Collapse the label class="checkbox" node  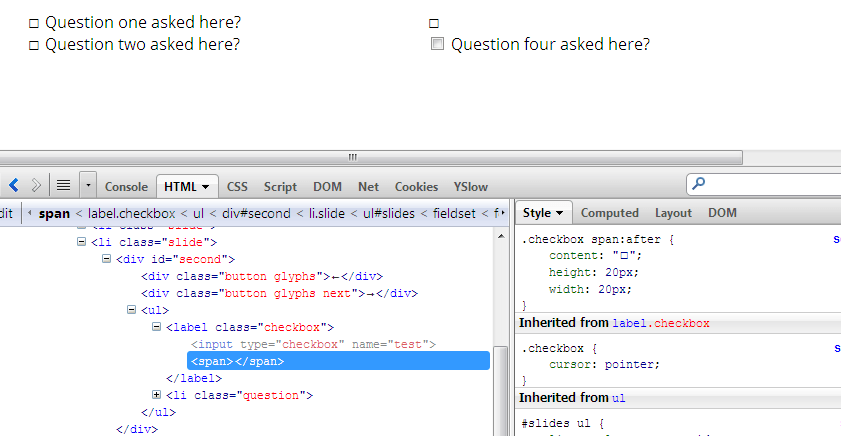click(157, 327)
